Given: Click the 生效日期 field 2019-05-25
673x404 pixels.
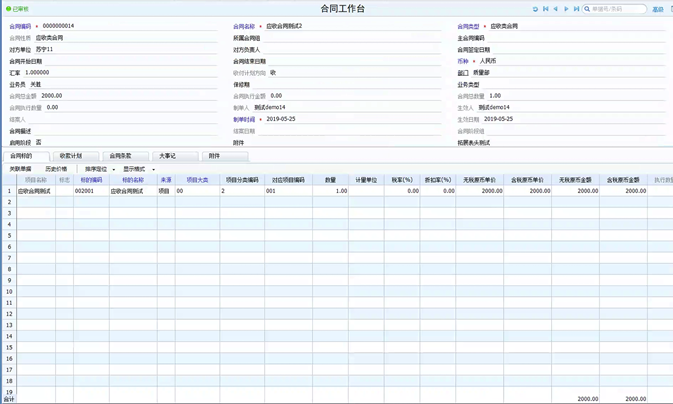Looking at the screenshot, I should tap(574, 119).
